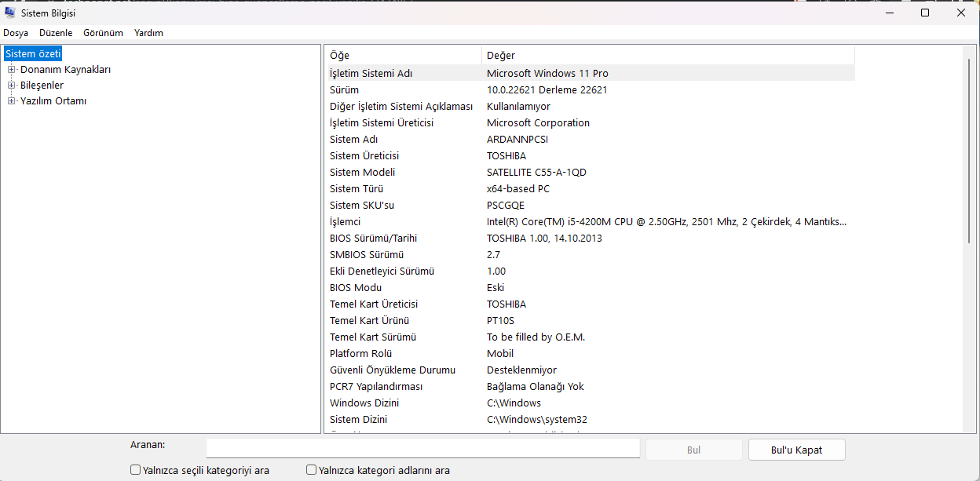This screenshot has height=481, width=980.
Task: Select İşletim Sistemi Üreticisi row
Action: coord(591,122)
